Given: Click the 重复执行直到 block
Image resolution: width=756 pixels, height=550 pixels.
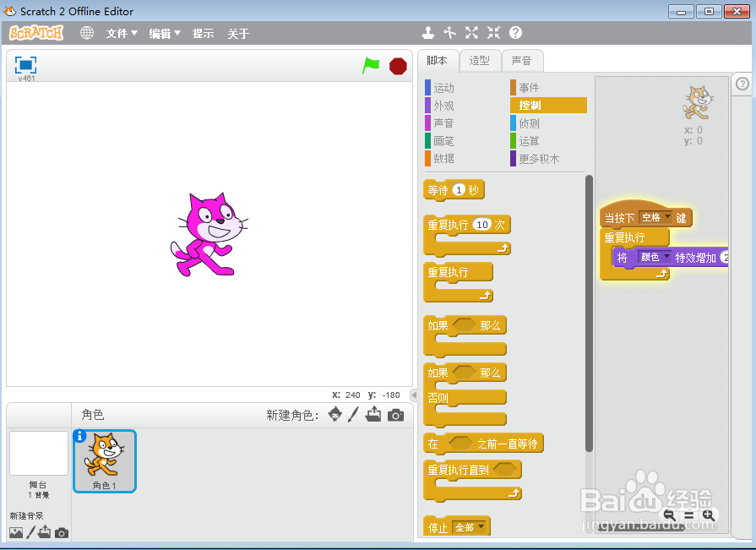Looking at the screenshot, I should pos(472,480).
